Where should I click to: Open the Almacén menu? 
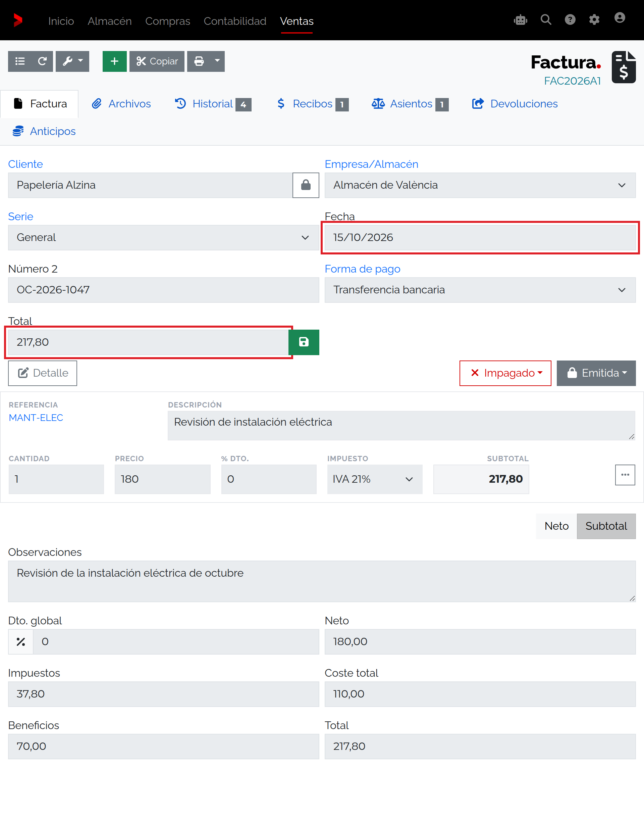110,21
